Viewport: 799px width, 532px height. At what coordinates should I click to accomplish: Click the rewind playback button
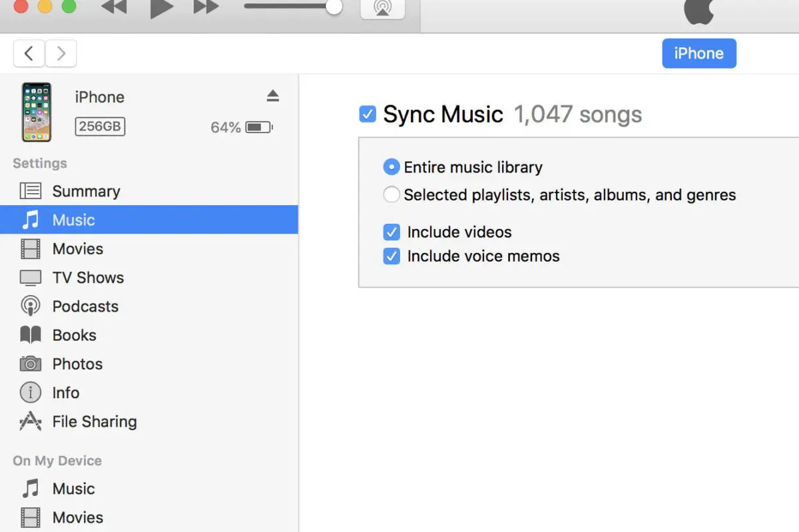point(114,7)
